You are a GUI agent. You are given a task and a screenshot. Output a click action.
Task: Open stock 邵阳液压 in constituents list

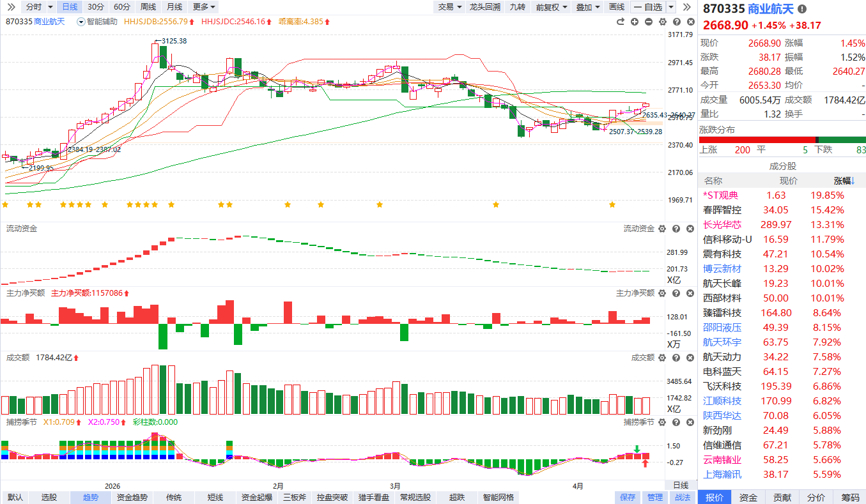722,328
